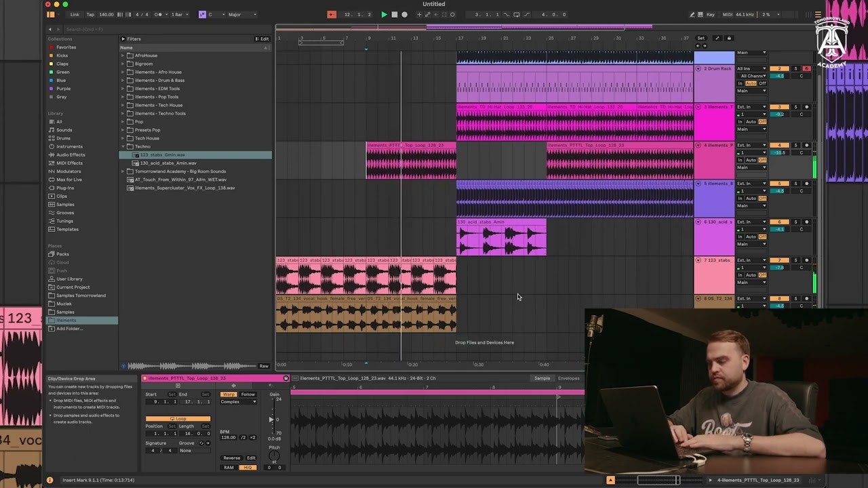The height and width of the screenshot is (488, 868).
Task: Open Current Project in Places
Action: pos(73,287)
